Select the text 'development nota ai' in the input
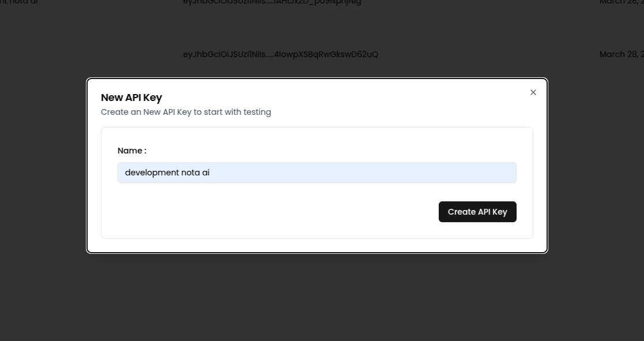The width and height of the screenshot is (644, 341). point(167,173)
